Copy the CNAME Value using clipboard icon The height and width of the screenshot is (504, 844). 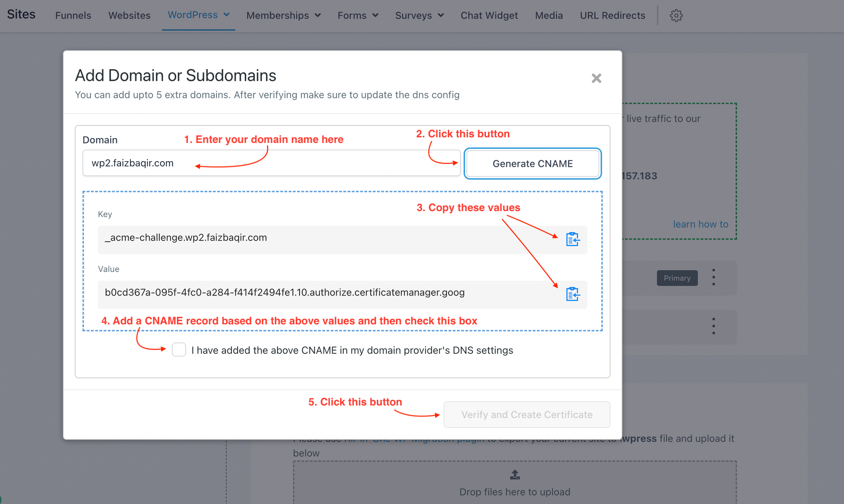(572, 294)
